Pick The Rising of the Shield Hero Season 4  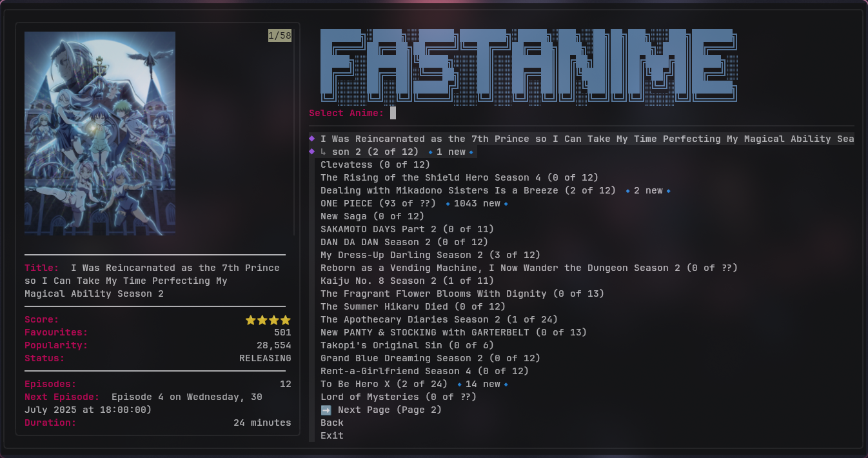[460, 178]
